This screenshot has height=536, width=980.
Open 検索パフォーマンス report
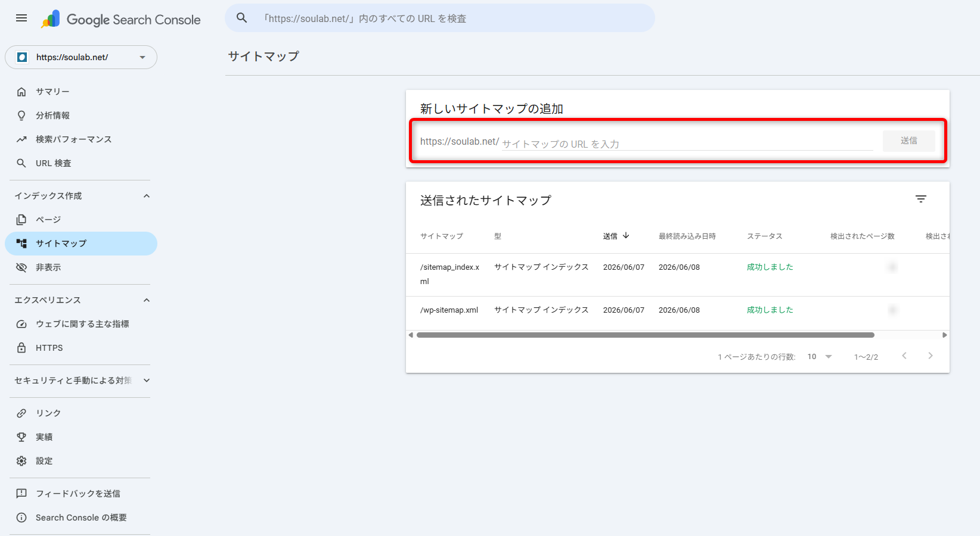[81, 139]
